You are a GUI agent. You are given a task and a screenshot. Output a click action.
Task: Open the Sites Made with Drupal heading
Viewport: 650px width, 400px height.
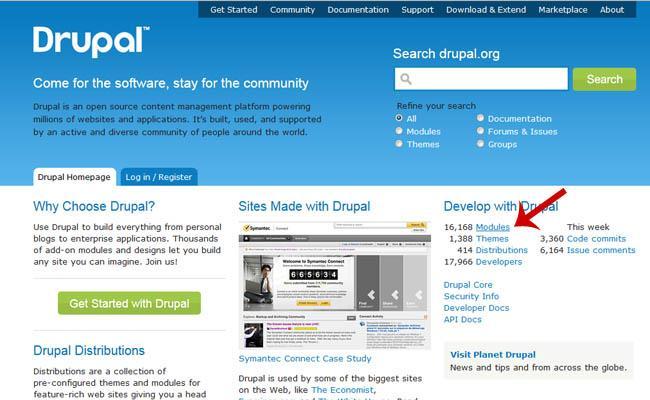(304, 206)
